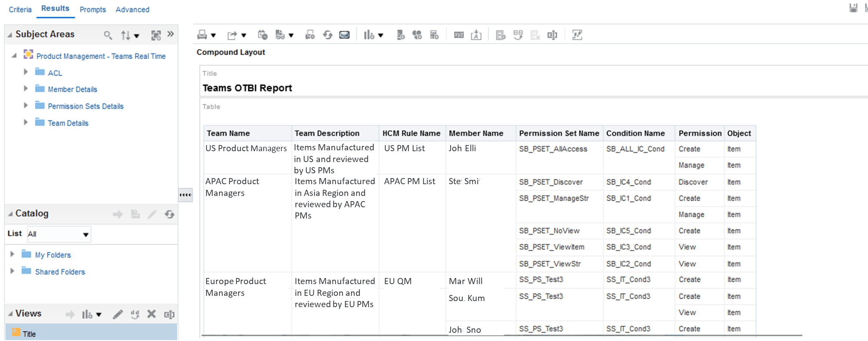Image resolution: width=868 pixels, height=341 pixels.
Task: Click the pane splitter collapse handle
Action: tap(186, 195)
